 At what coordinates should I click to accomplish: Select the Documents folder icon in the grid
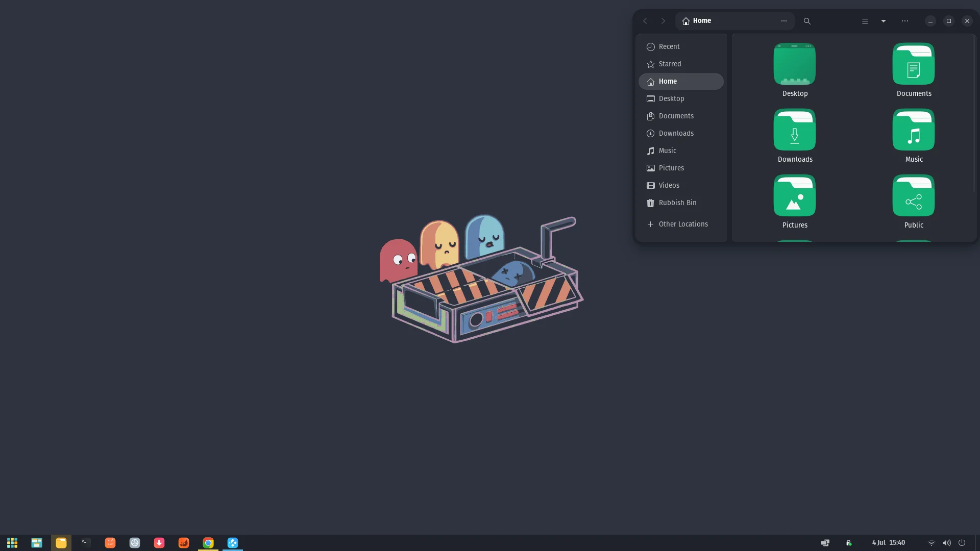coord(914,64)
